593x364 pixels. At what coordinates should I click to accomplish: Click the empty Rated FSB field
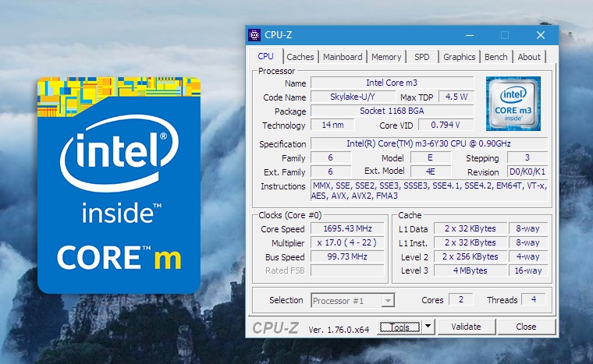(347, 270)
